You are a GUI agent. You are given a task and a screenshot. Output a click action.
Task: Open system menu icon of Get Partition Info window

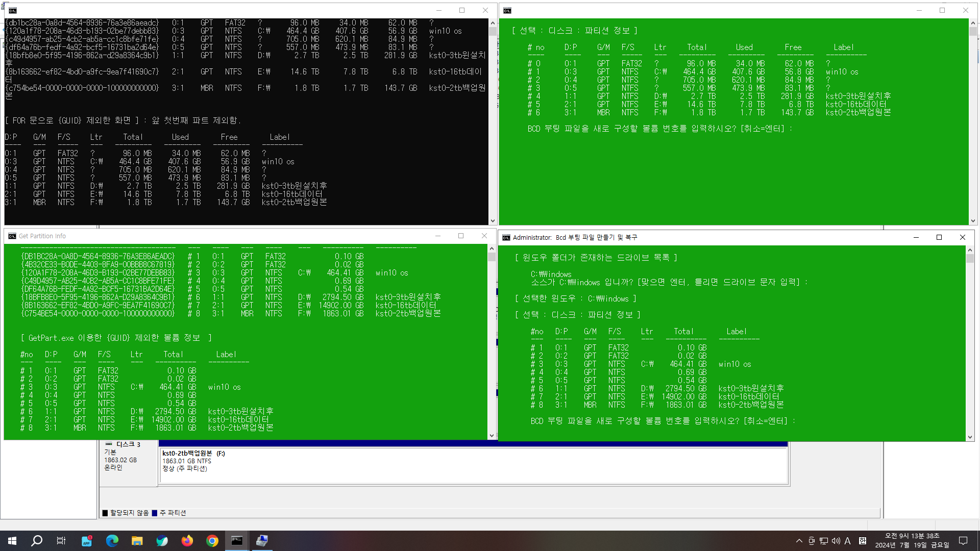pyautogui.click(x=12, y=236)
